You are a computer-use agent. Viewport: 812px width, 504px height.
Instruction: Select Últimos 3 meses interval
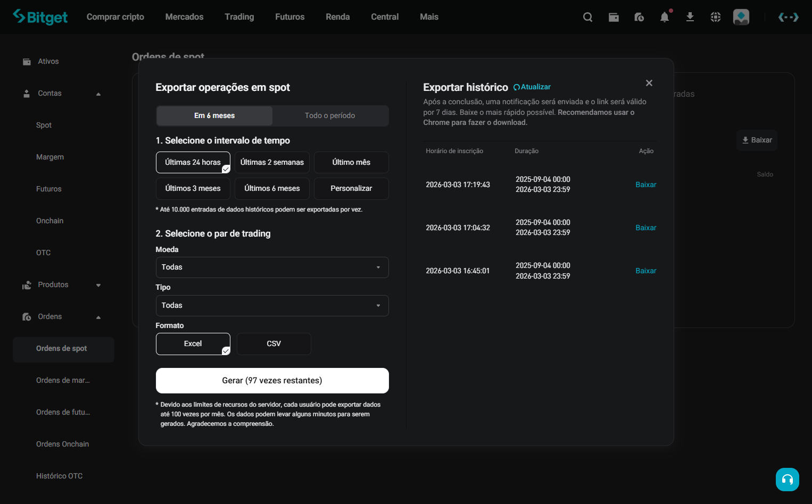click(x=193, y=188)
